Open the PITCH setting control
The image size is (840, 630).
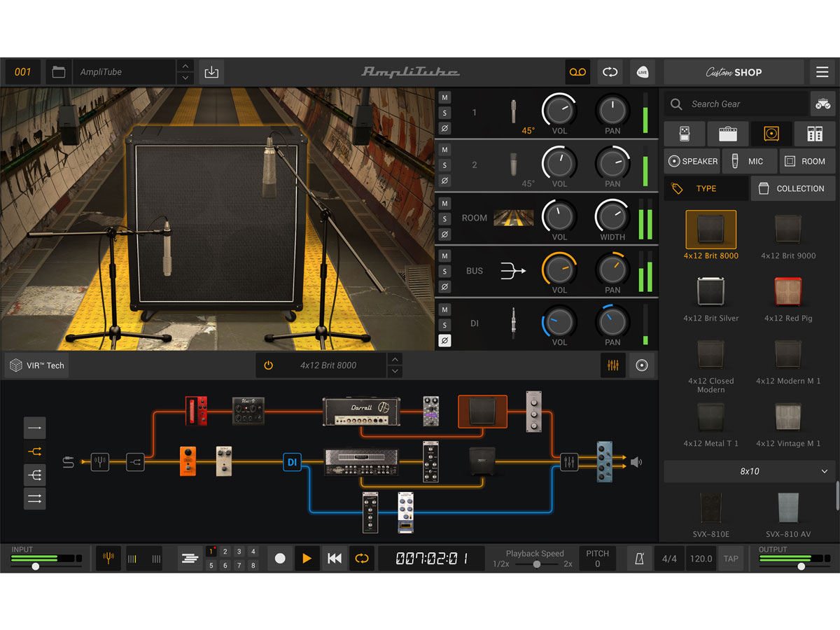[598, 559]
